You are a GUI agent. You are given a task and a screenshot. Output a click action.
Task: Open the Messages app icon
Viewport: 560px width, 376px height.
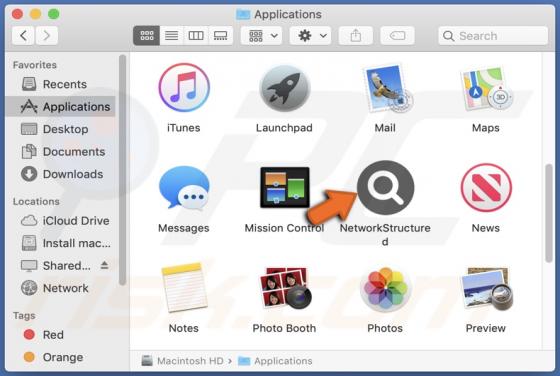[184, 187]
